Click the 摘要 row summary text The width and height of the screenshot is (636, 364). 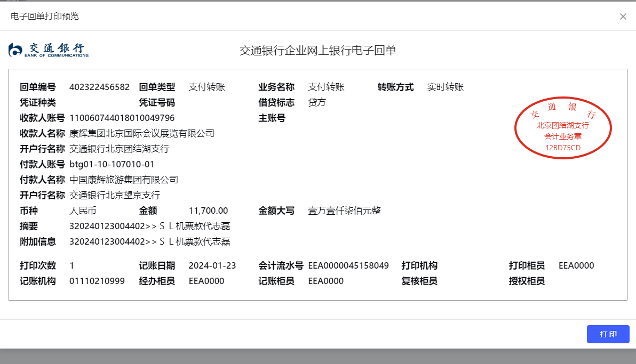pos(149,226)
